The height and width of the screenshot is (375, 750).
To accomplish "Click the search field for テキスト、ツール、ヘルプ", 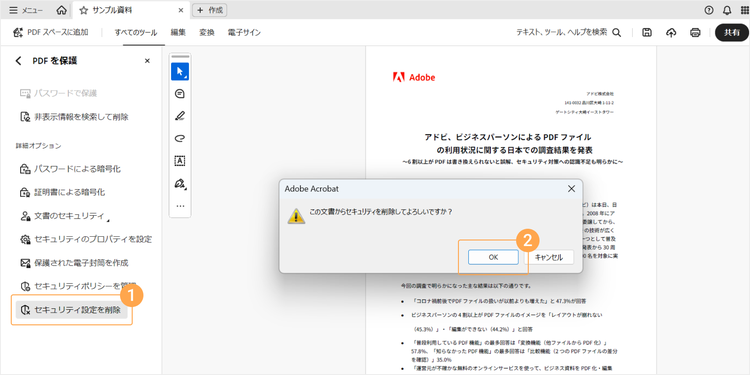I will 562,33.
